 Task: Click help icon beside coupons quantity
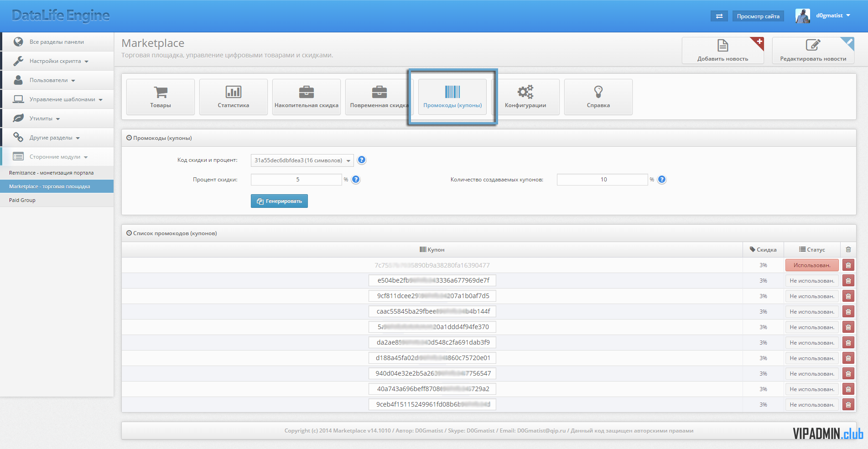pyautogui.click(x=662, y=180)
